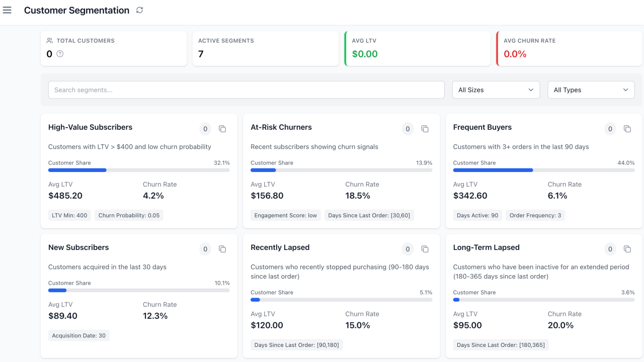The height and width of the screenshot is (362, 644).
Task: Open the All Types filter dropdown
Action: tap(591, 89)
